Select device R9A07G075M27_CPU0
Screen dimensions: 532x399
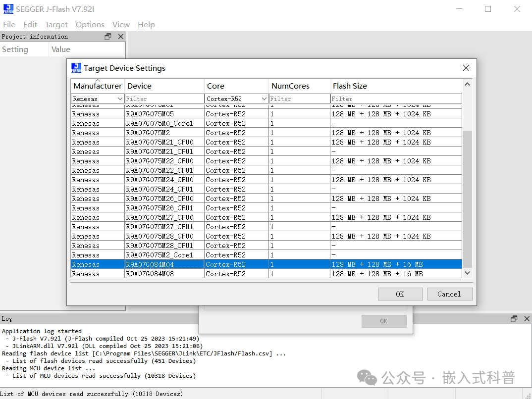(x=266, y=218)
